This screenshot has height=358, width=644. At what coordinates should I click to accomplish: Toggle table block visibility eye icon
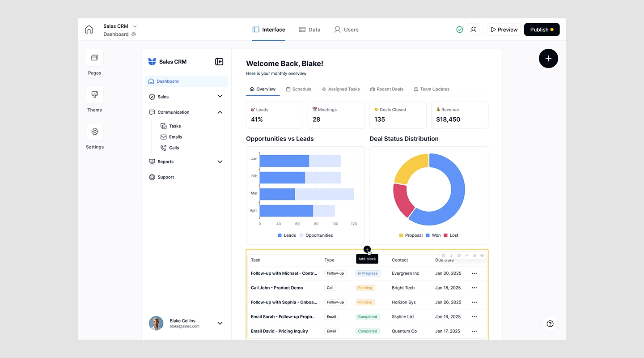tap(482, 256)
